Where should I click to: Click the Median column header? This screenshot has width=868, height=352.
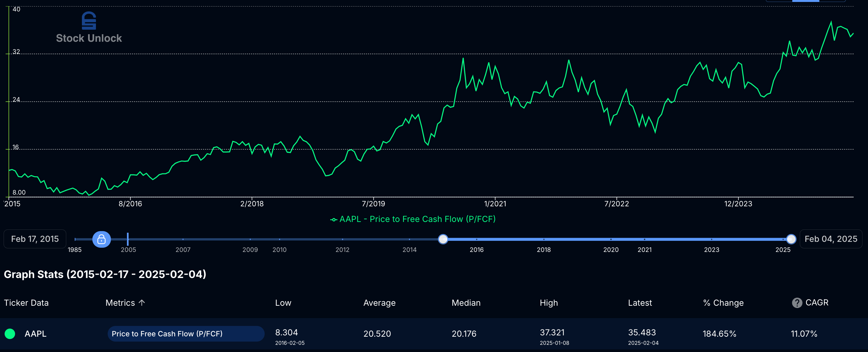(x=466, y=302)
